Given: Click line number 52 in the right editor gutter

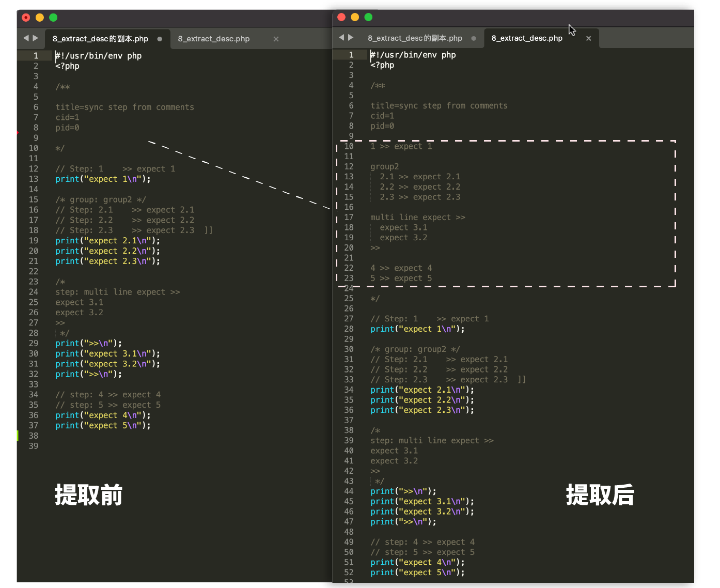Looking at the screenshot, I should tap(349, 572).
